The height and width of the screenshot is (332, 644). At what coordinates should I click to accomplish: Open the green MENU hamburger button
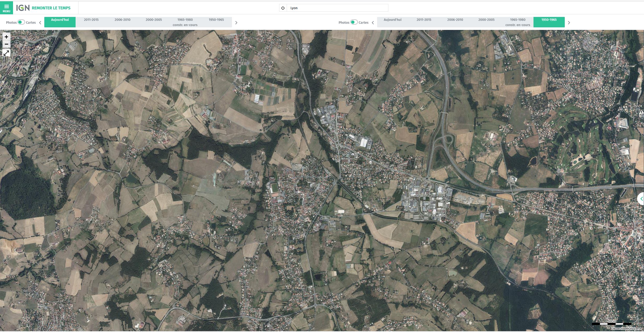point(6,8)
